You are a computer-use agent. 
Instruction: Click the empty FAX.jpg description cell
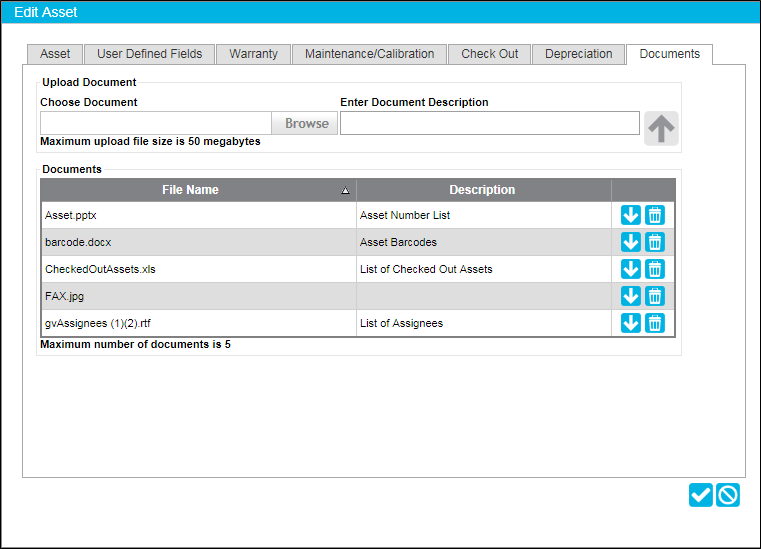[484, 296]
